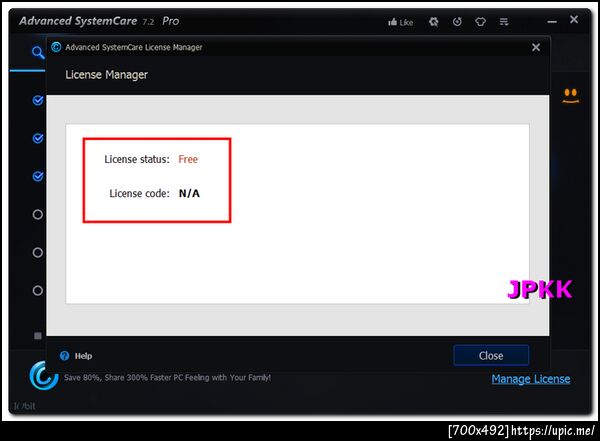Open the settings gear icon in title bar
This screenshot has width=600, height=441.
(434, 22)
